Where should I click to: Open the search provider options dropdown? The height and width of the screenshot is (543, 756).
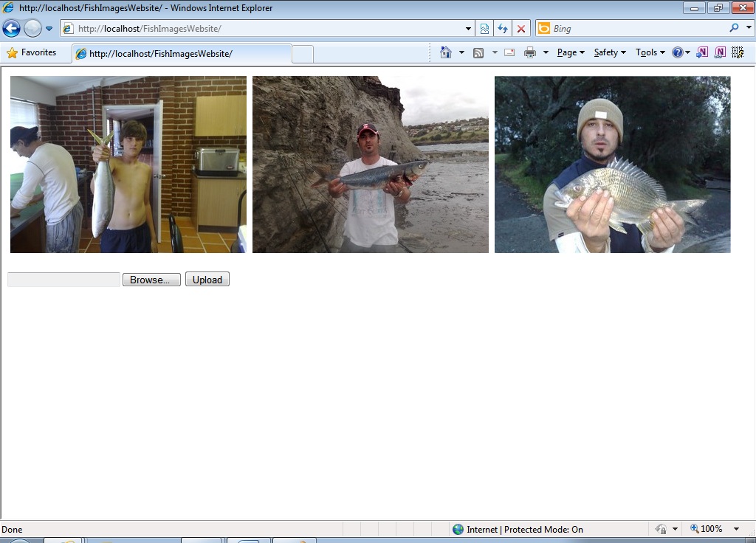point(749,27)
